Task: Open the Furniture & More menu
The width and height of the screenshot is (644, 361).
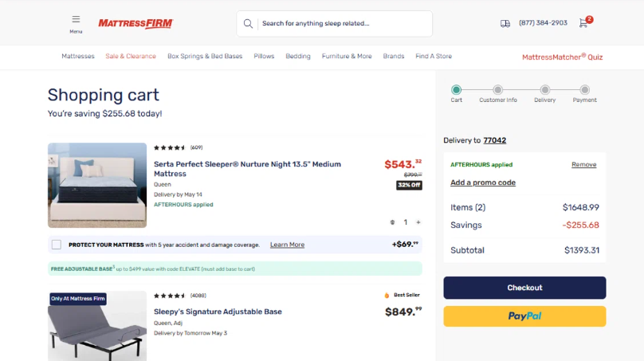Action: [x=347, y=57]
